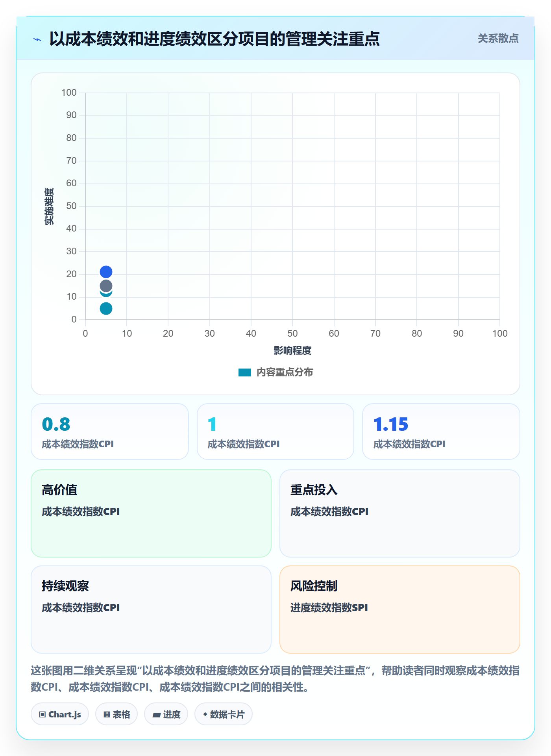This screenshot has width=551, height=756.
Task: Open the 持续观察 quadrant card
Action: pos(151,610)
